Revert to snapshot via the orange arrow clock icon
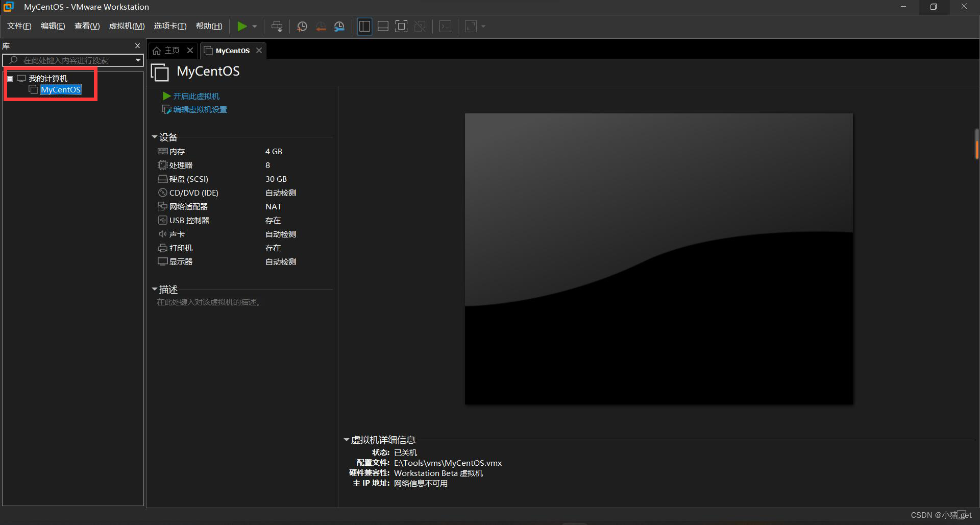The width and height of the screenshot is (980, 525). tap(321, 27)
